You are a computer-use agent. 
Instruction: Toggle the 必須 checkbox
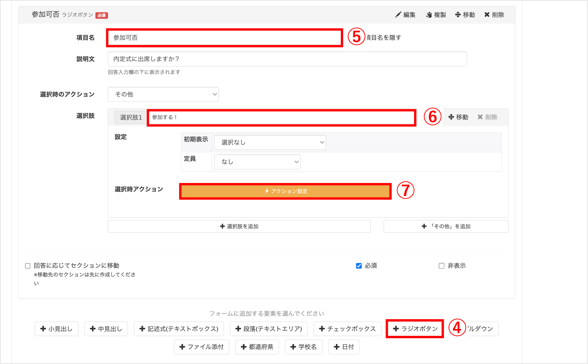coord(359,266)
